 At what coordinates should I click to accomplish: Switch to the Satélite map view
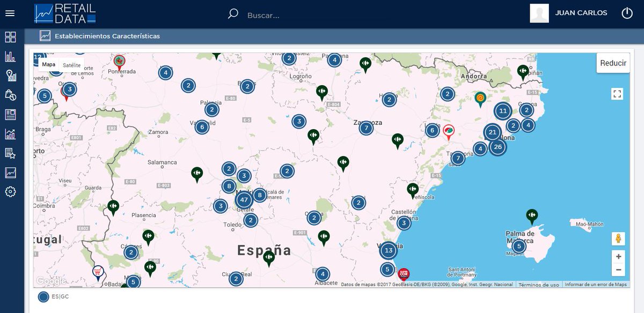71,65
